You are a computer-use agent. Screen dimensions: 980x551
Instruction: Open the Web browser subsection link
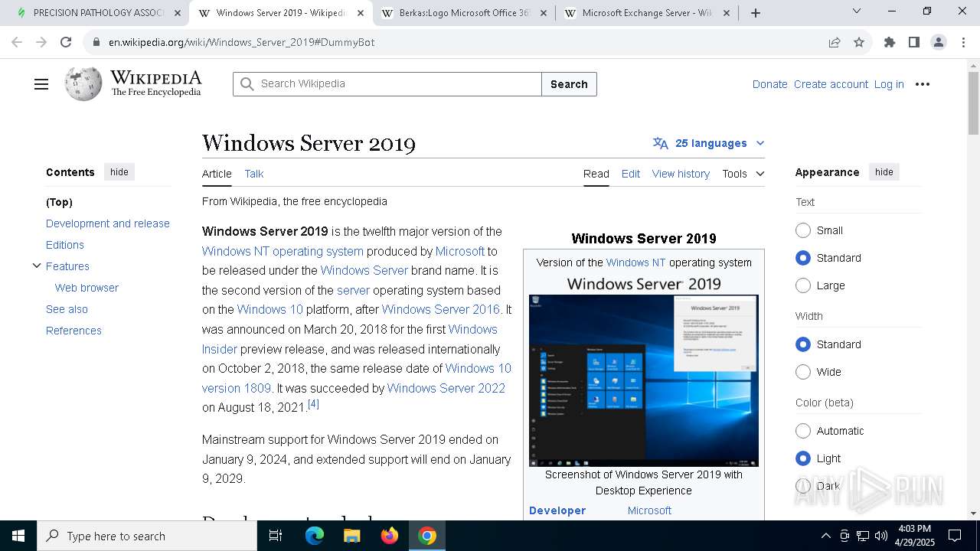[87, 288]
